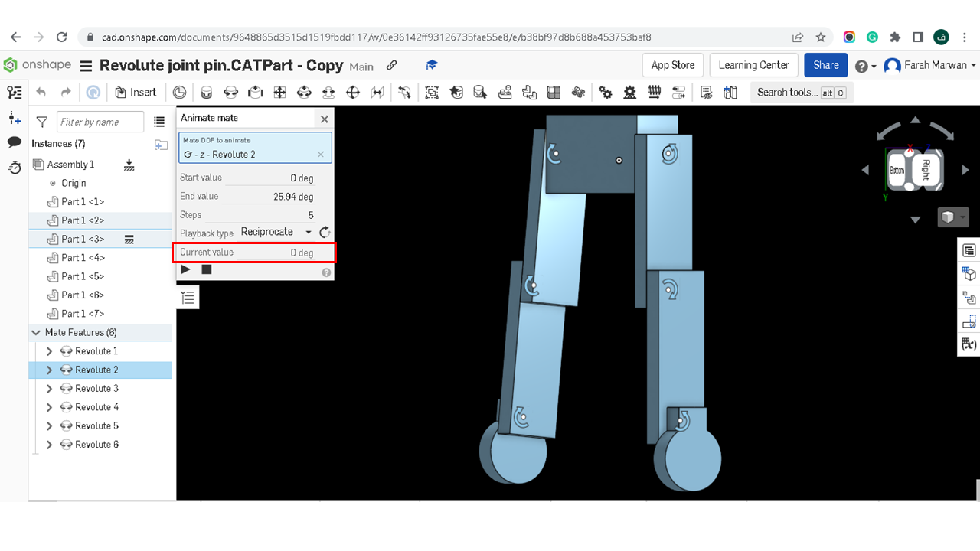Expand the Revolute 5 mate feature
Screen dimensions: 980x551
pyautogui.click(x=50, y=426)
